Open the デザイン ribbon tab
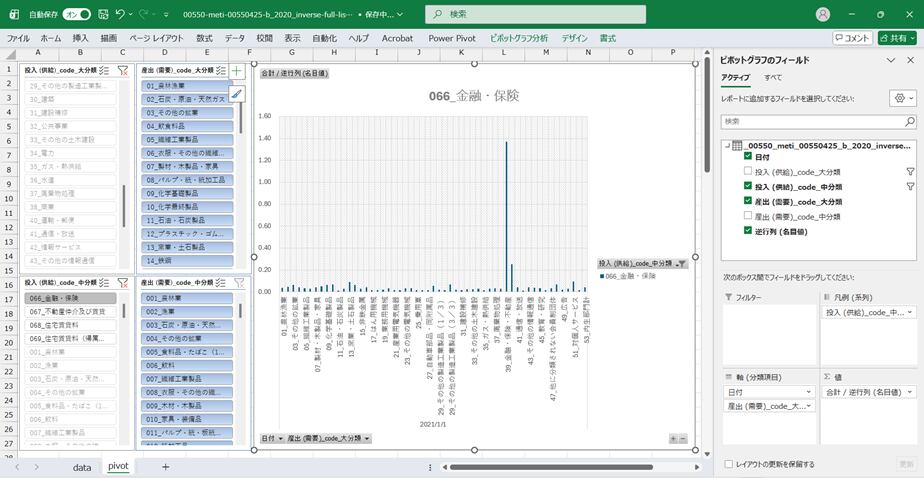This screenshot has height=478, width=924. coord(574,38)
